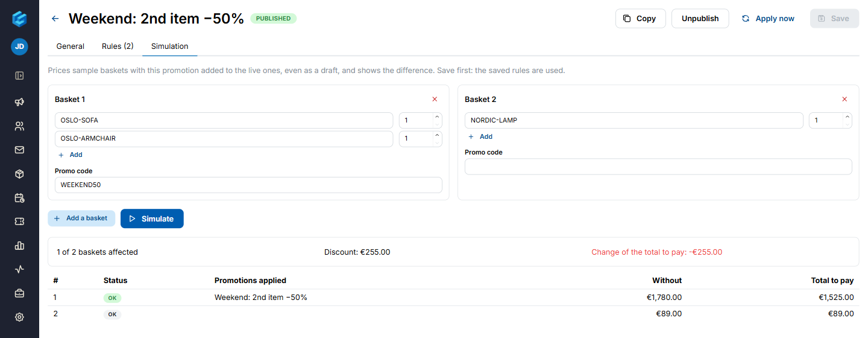Click the NORDIC-LAMP quantity field
This screenshot has width=868, height=338.
pyautogui.click(x=826, y=120)
